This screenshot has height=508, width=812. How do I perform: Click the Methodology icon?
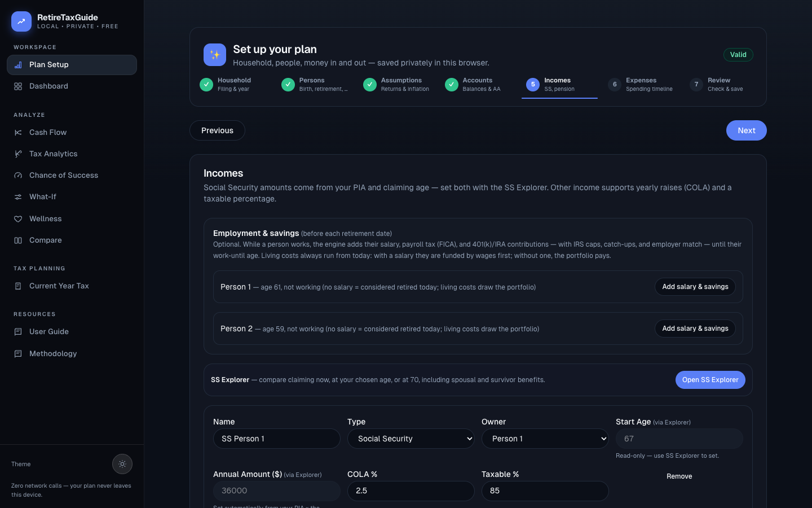pyautogui.click(x=18, y=354)
